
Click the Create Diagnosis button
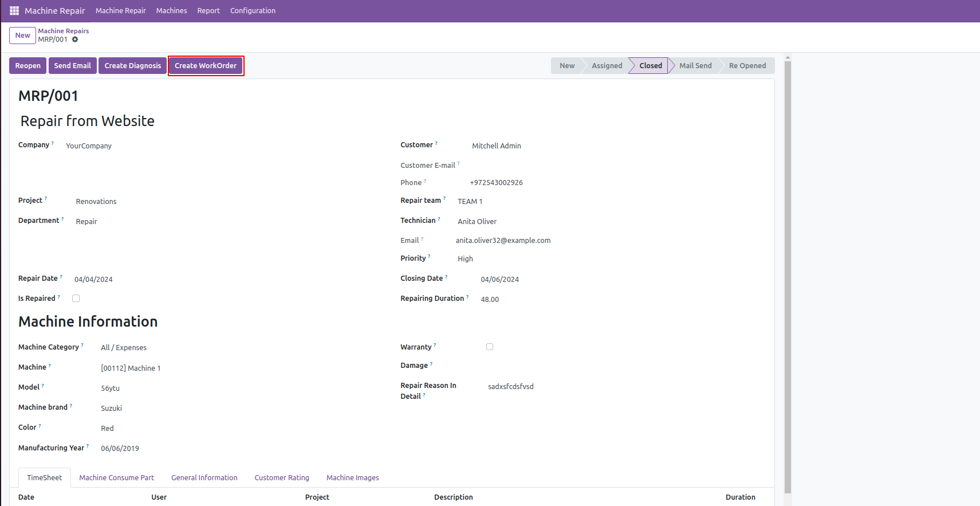133,66
